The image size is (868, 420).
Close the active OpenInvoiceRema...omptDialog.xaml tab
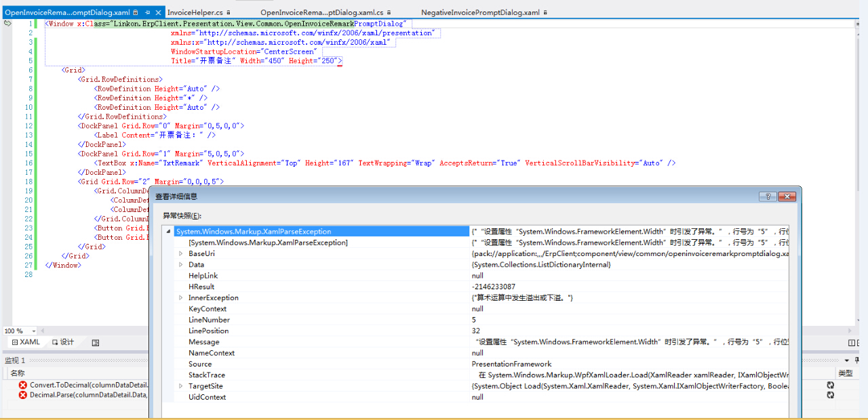(x=159, y=12)
